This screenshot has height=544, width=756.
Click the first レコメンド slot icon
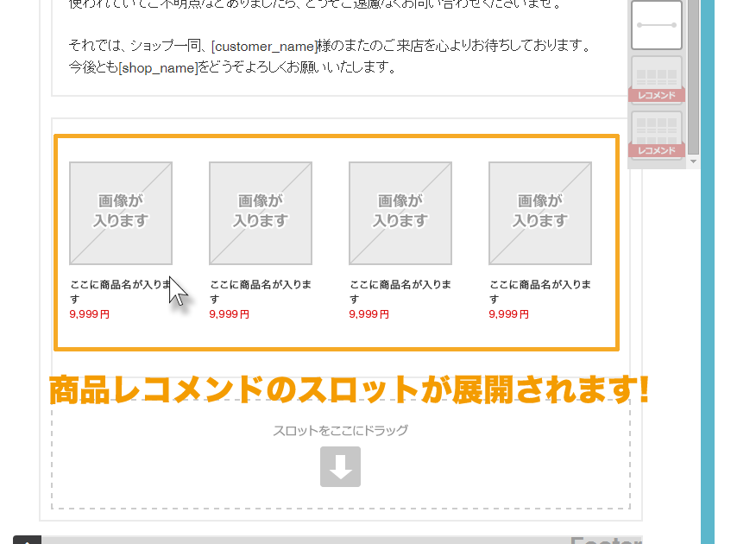(x=656, y=78)
